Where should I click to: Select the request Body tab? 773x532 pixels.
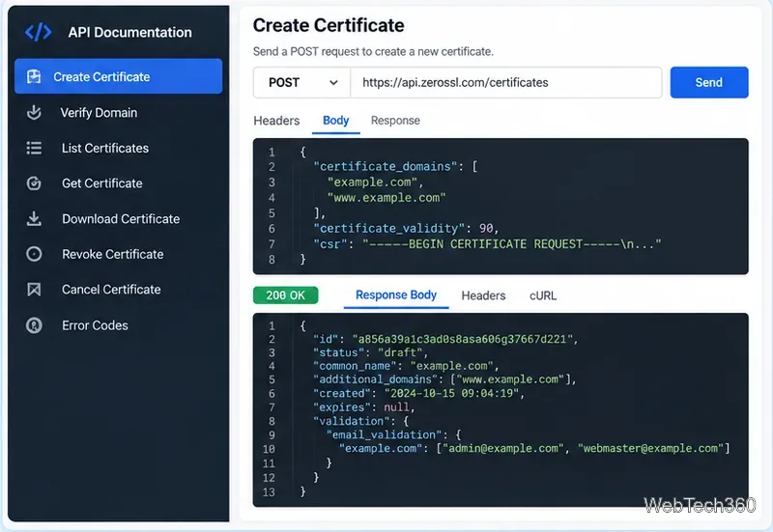click(335, 121)
